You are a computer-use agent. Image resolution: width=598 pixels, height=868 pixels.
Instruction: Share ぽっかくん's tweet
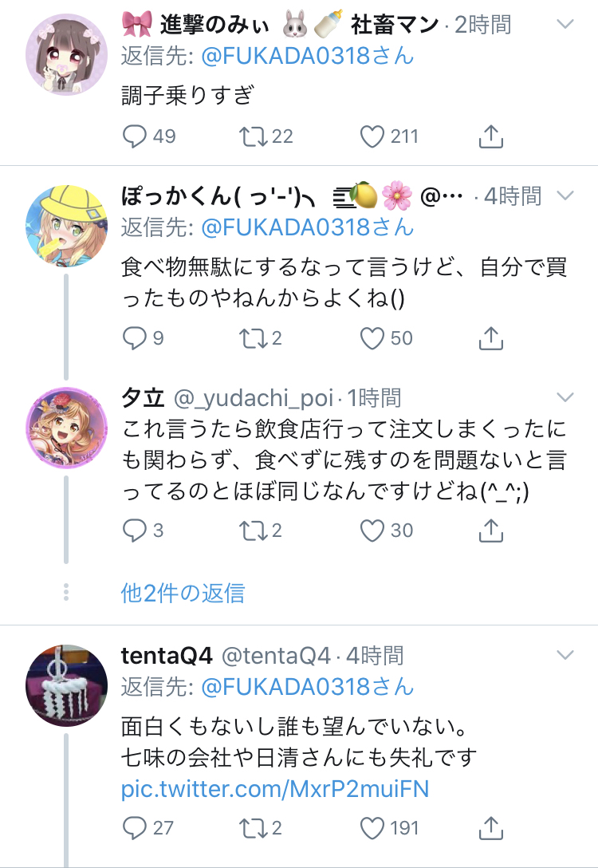[x=491, y=338]
